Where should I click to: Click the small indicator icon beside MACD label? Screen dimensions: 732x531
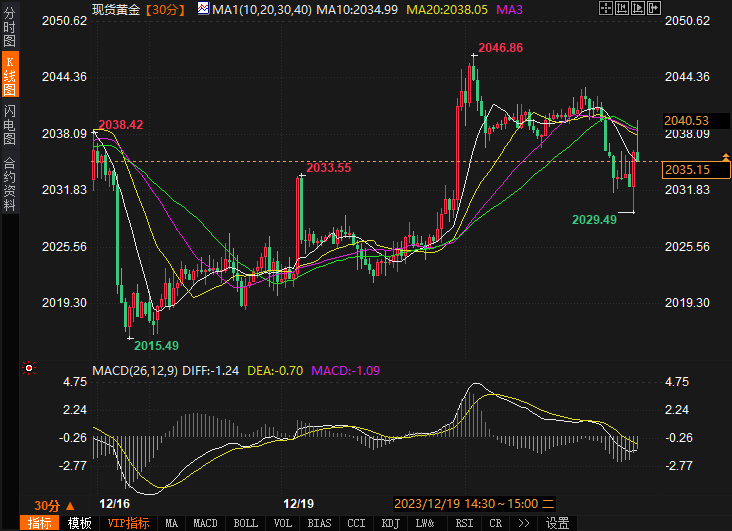point(29,370)
